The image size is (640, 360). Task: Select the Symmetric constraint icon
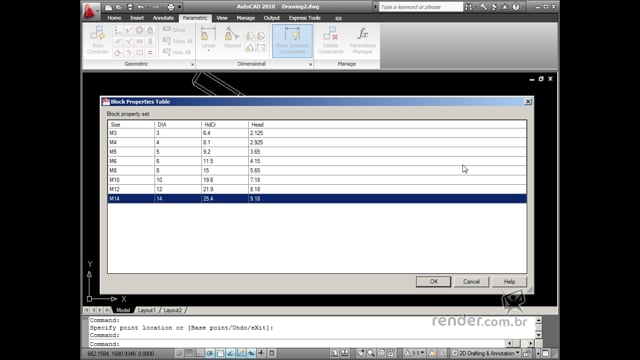click(140, 52)
